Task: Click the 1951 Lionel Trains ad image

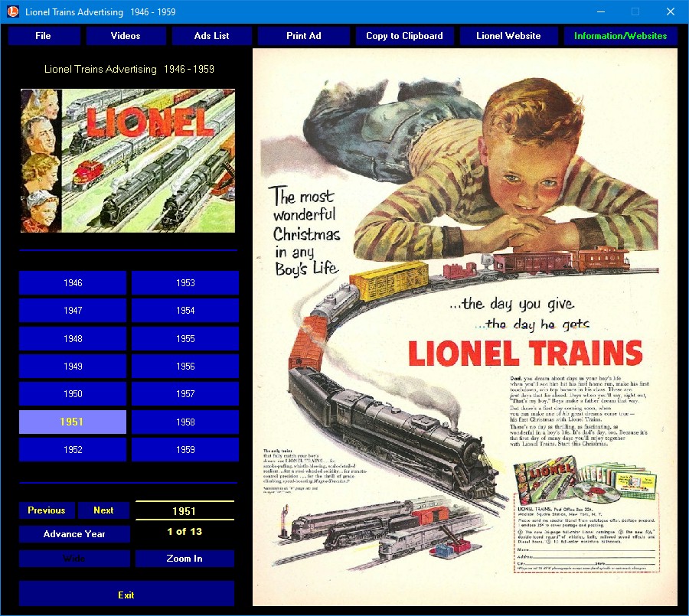Action: click(465, 328)
